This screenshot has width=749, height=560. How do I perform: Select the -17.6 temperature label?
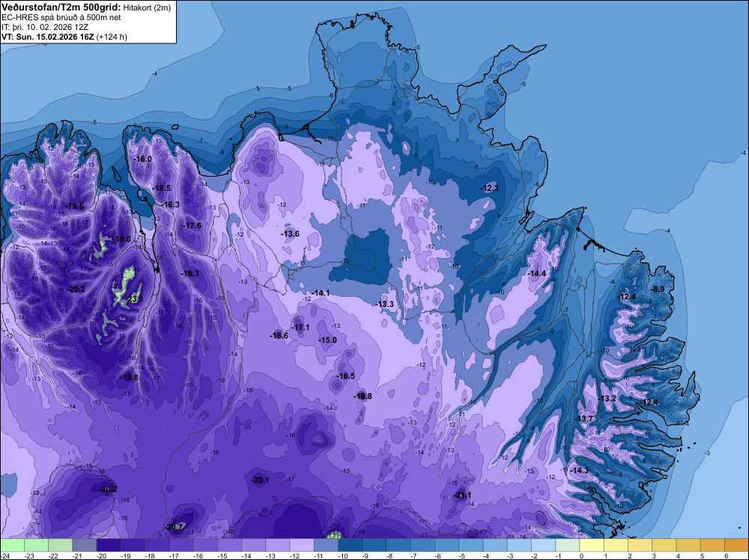point(192,225)
